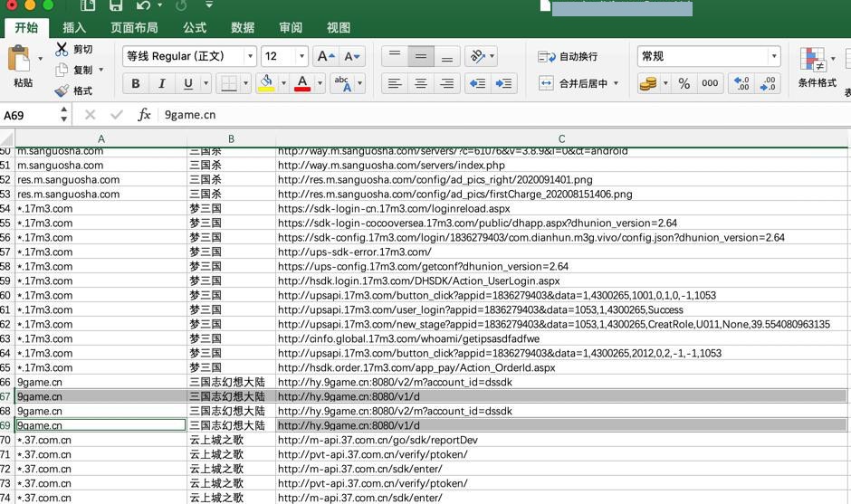Click the currency coins icon

coord(648,83)
